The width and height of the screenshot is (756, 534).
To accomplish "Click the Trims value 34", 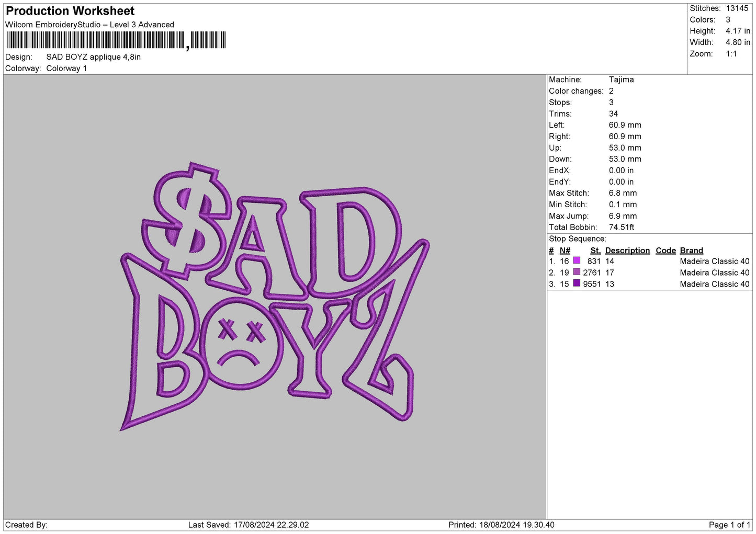I will tap(613, 114).
